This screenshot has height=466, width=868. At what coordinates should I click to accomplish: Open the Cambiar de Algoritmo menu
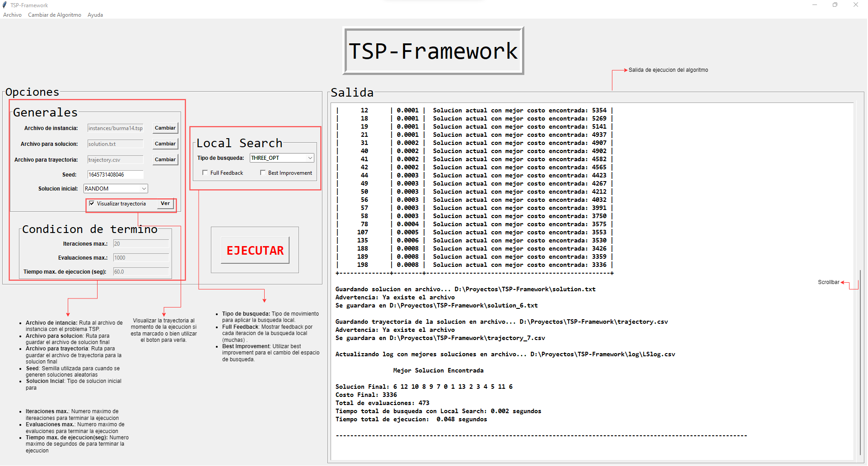click(55, 15)
